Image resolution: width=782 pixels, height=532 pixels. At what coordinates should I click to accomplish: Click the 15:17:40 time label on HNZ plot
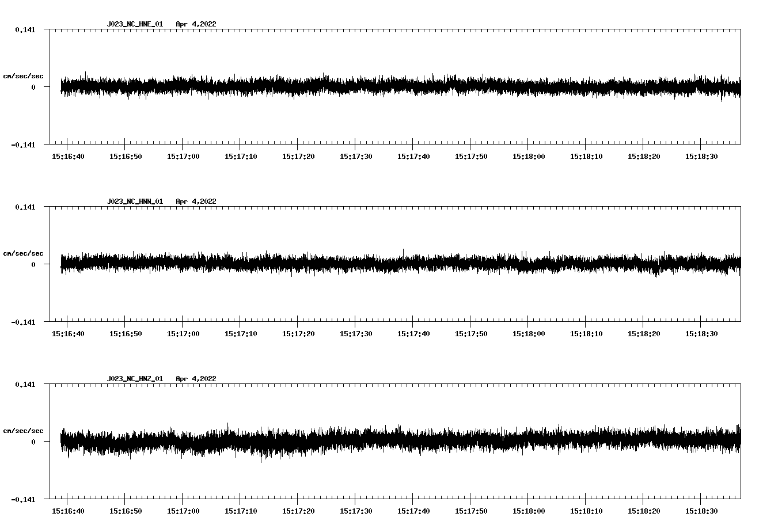(413, 511)
